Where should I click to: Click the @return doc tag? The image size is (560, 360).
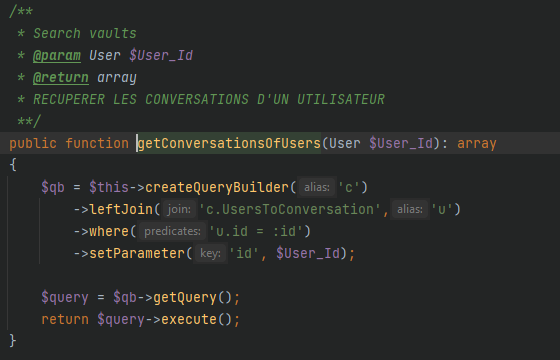click(x=61, y=78)
